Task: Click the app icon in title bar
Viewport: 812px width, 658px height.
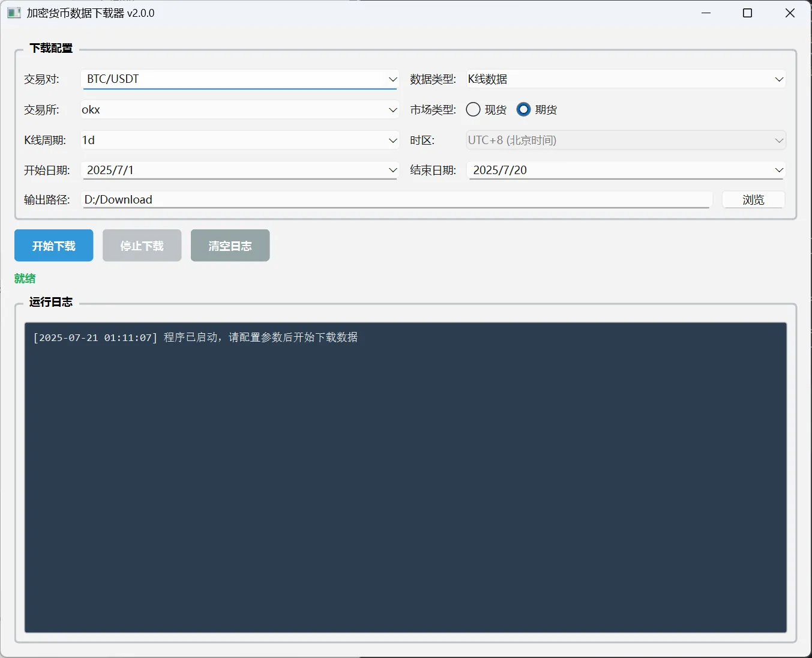Action: pos(14,13)
